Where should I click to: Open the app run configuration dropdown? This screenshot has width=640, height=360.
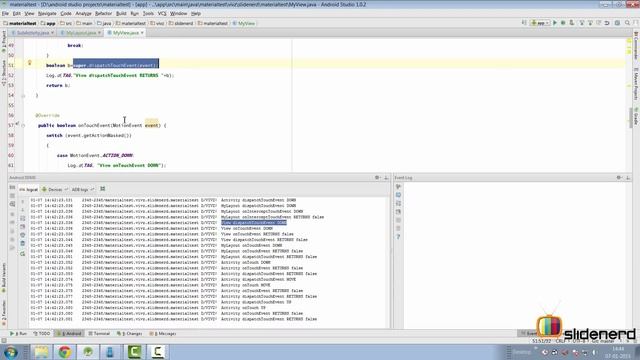click(540, 23)
